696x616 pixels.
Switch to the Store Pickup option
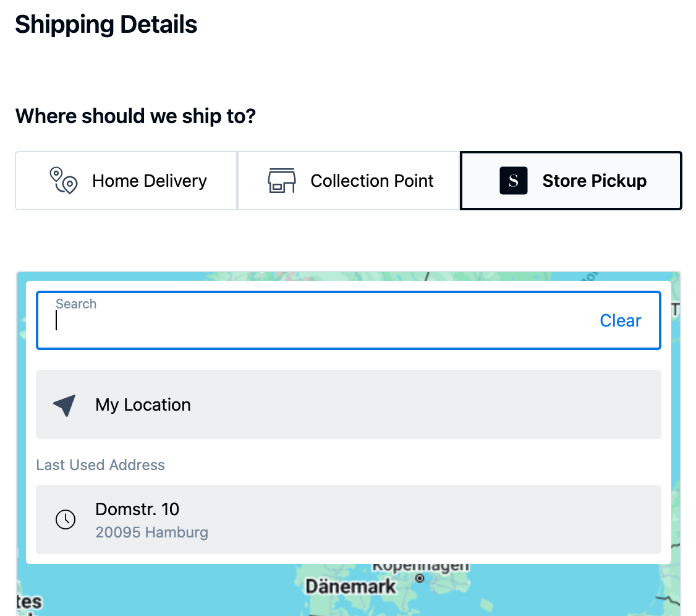[x=571, y=181]
